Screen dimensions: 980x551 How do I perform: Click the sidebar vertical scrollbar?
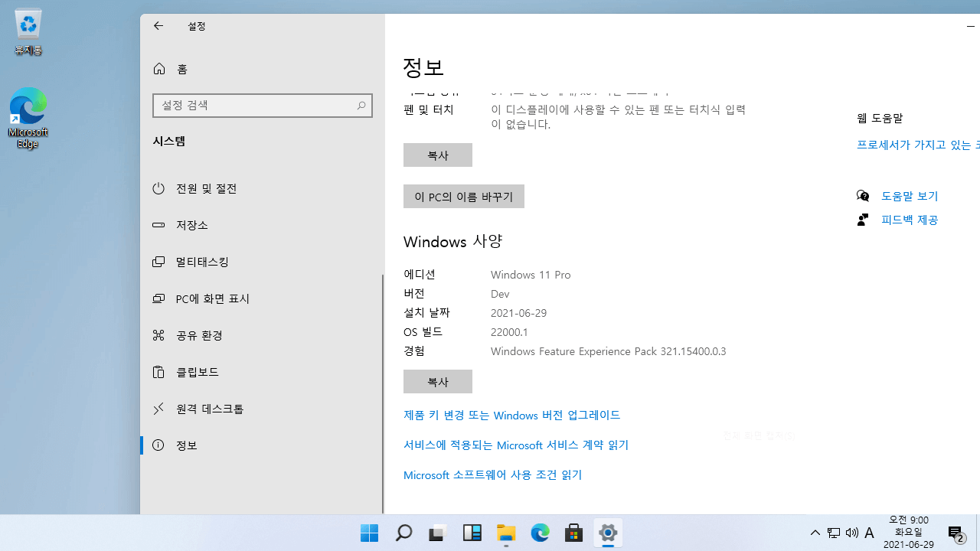(x=382, y=394)
